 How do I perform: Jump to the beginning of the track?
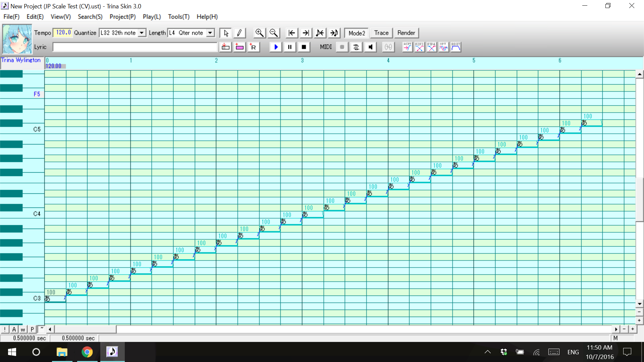(291, 33)
